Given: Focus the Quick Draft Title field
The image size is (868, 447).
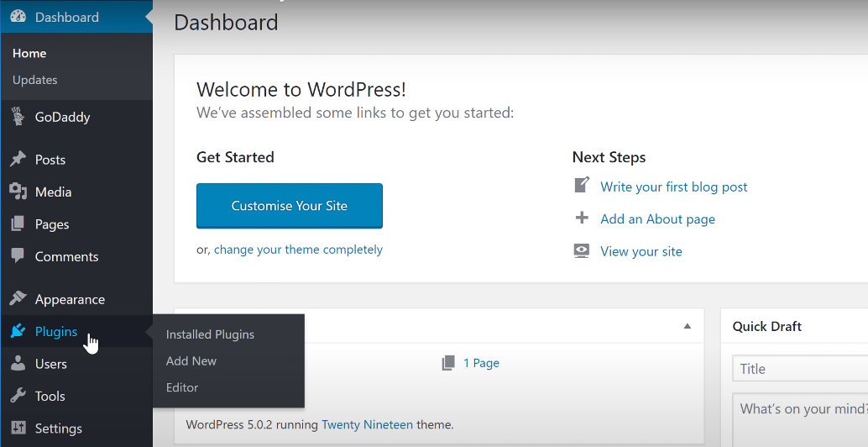Looking at the screenshot, I should (799, 368).
